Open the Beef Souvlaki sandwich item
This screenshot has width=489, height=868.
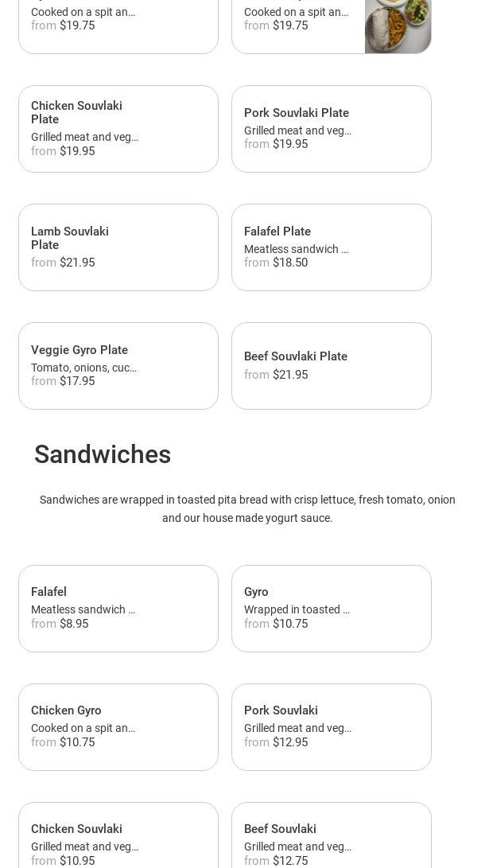coord(331,837)
